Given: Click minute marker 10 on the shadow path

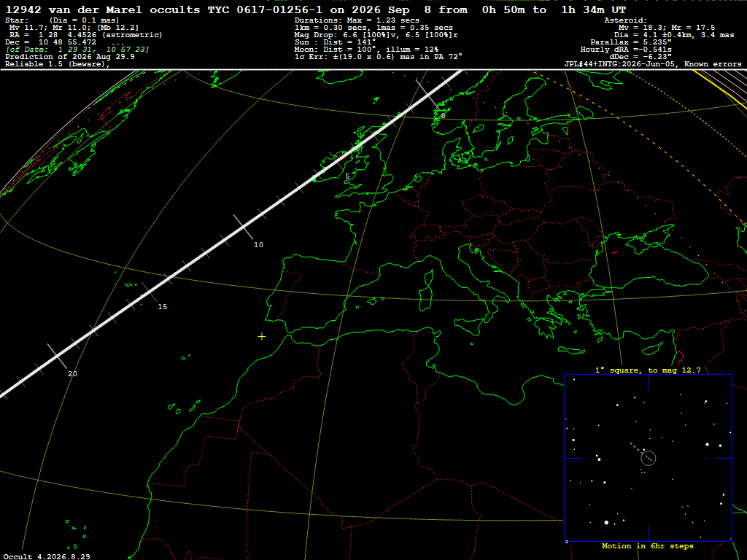Looking at the screenshot, I should coord(258,245).
